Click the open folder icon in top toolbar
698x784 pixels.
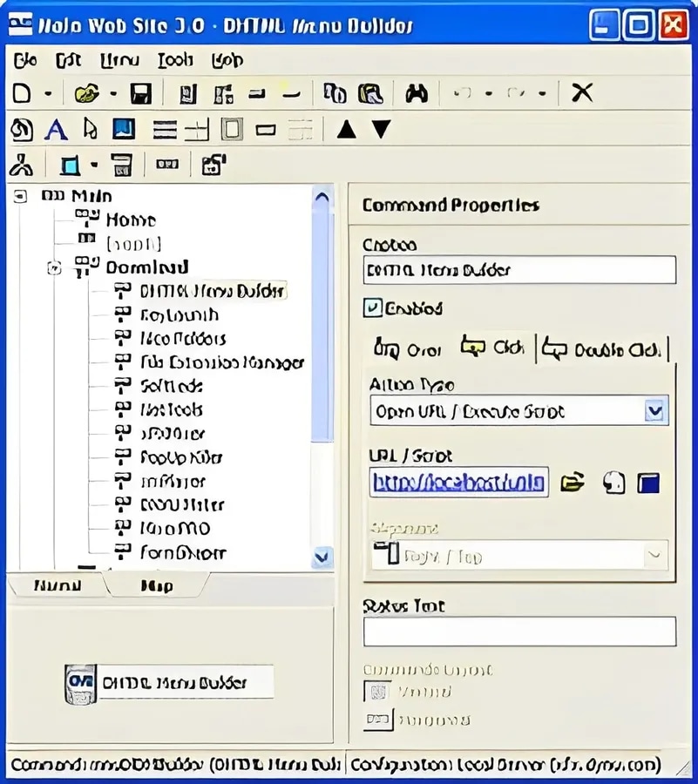point(87,93)
